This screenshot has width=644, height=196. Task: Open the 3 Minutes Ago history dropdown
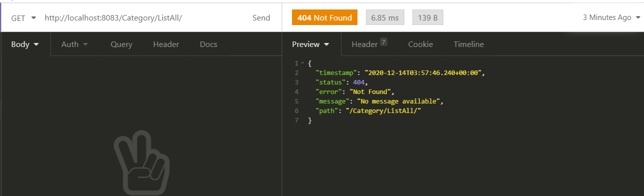tap(612, 17)
